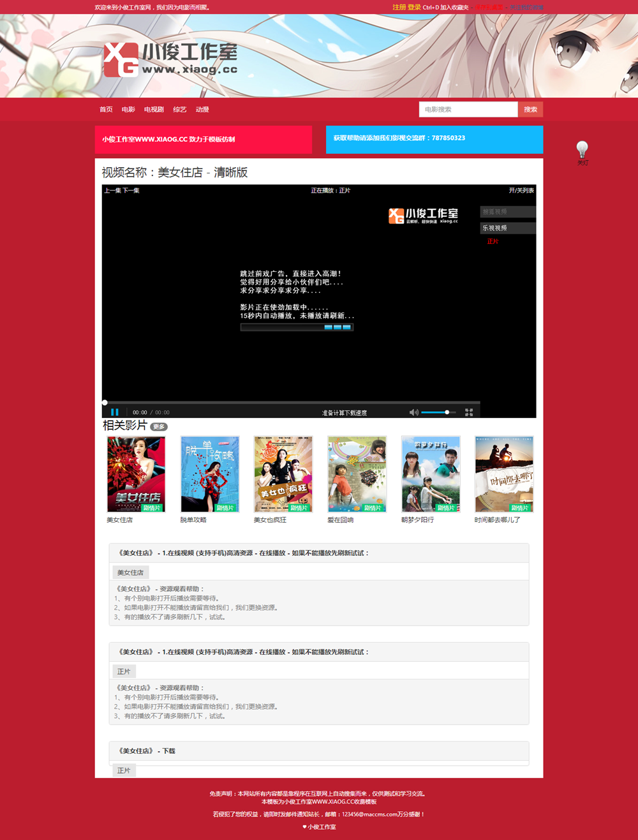Open 朝梦夕阳行 movie poster thumbnail
Image resolution: width=638 pixels, height=840 pixels.
[x=431, y=474]
